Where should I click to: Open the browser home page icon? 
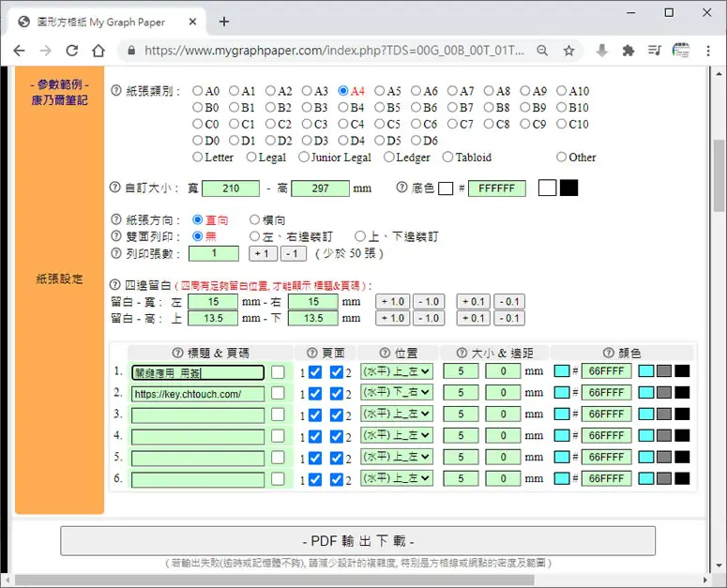pos(98,51)
